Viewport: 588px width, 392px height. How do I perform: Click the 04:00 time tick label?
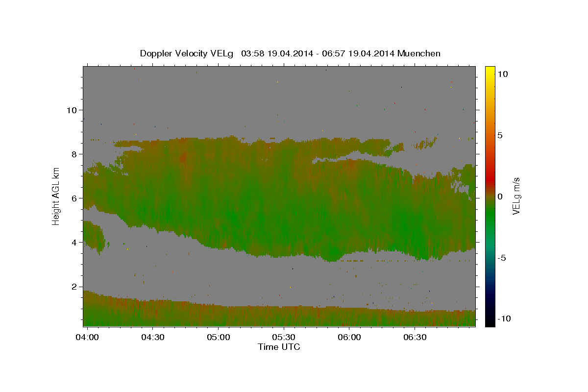pos(87,338)
